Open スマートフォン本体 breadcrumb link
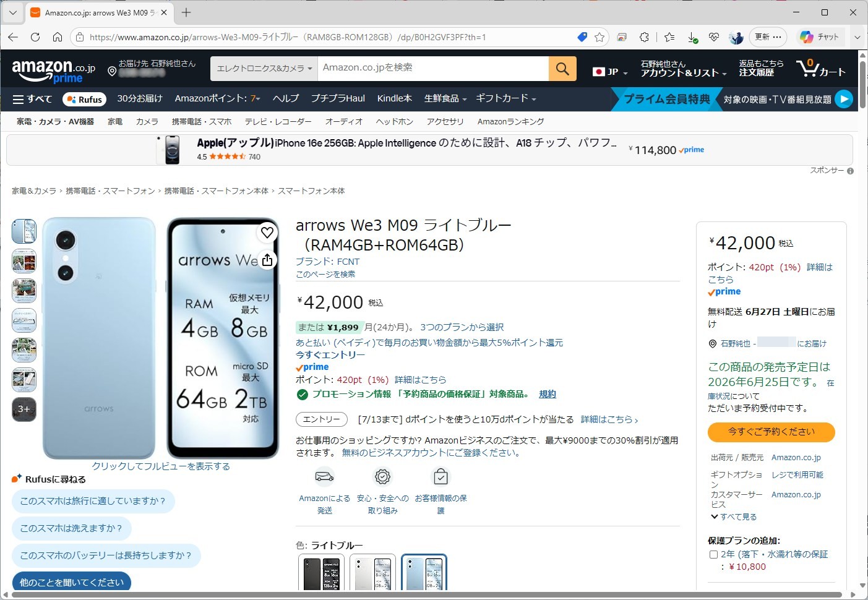The image size is (868, 600). 311,191
